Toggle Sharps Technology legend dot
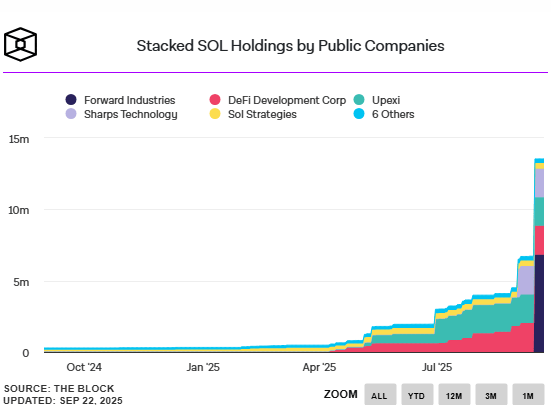 [x=71, y=114]
